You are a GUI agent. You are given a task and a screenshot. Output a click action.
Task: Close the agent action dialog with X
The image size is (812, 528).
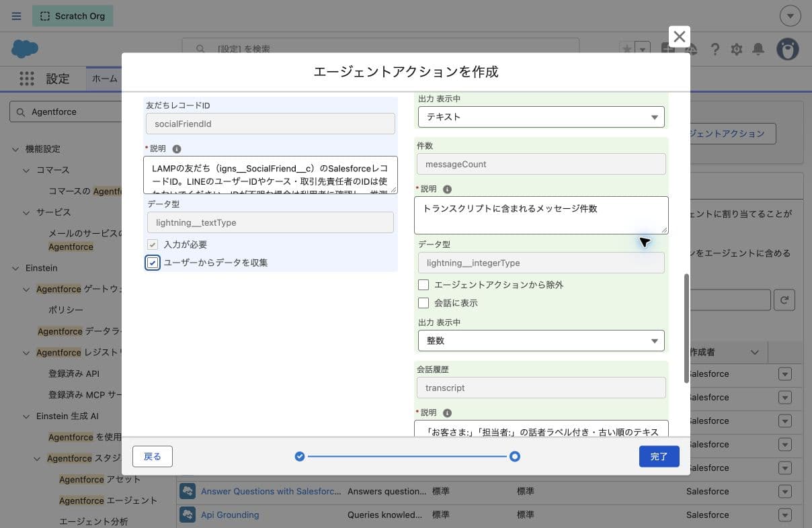point(680,37)
